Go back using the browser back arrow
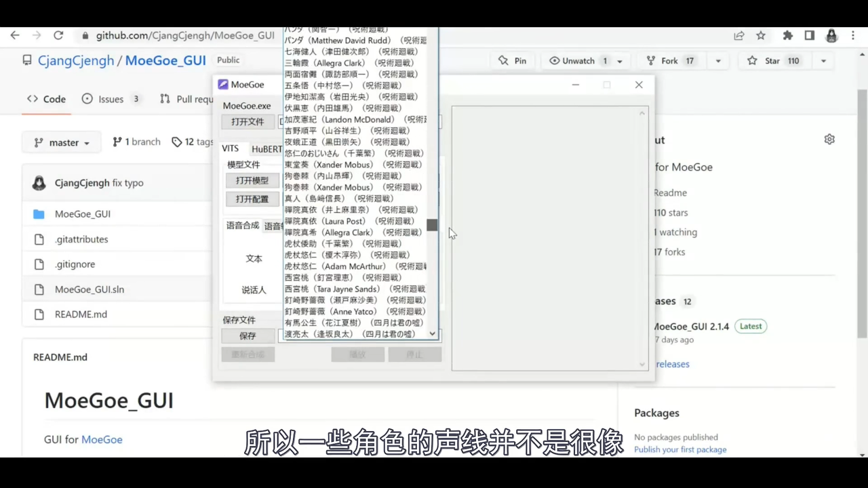The height and width of the screenshot is (488, 868). 15,36
